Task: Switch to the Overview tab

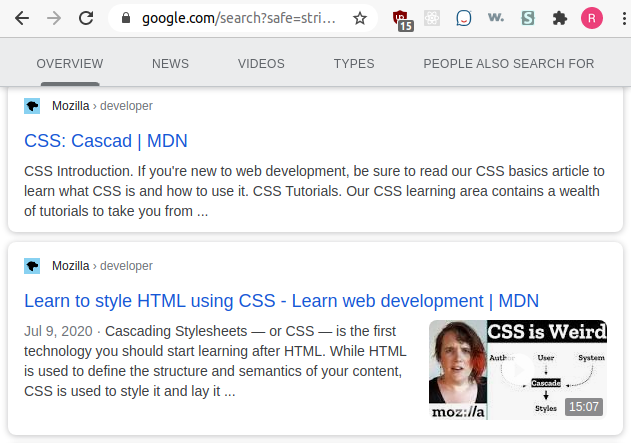Action: (70, 64)
